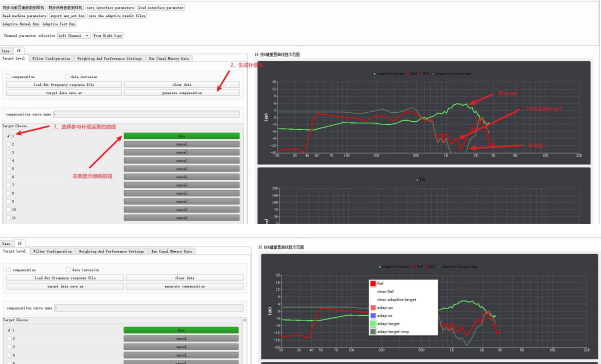Click save the adaptive result files
The image size is (601, 364).
click(x=117, y=16)
